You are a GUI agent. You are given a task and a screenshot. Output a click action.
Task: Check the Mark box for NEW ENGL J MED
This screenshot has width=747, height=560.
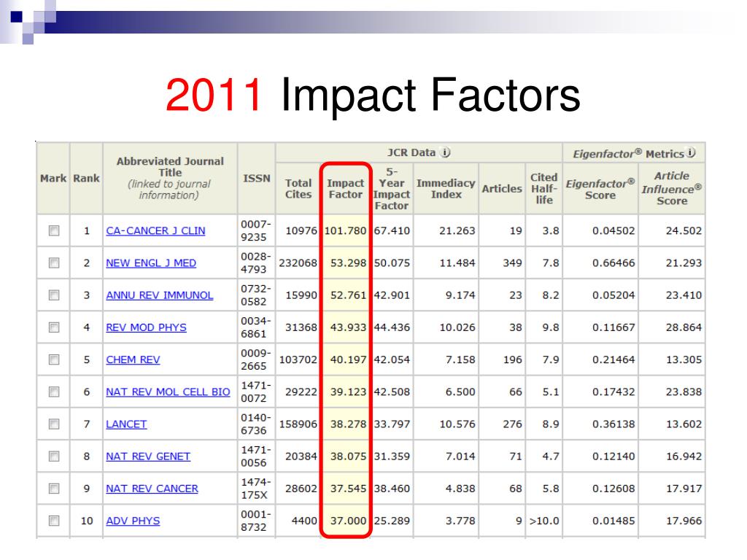[54, 262]
